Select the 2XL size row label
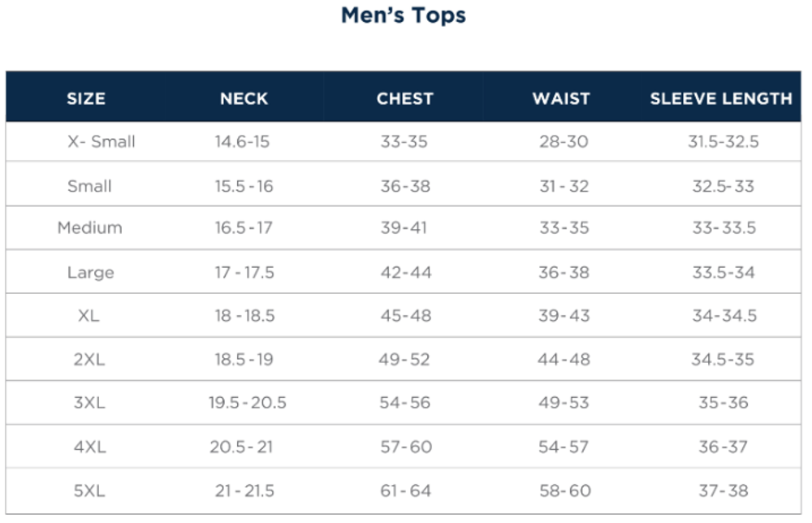Image resolution: width=812 pixels, height=523 pixels. [89, 360]
